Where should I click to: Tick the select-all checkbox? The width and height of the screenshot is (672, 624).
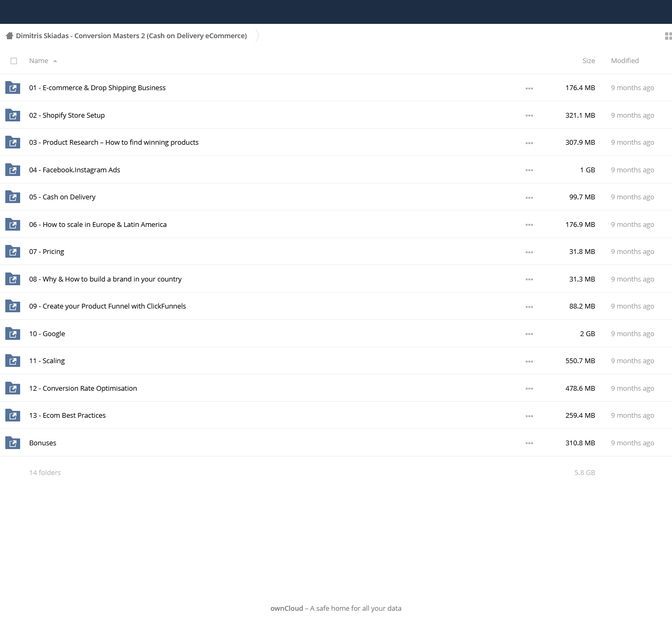14,61
